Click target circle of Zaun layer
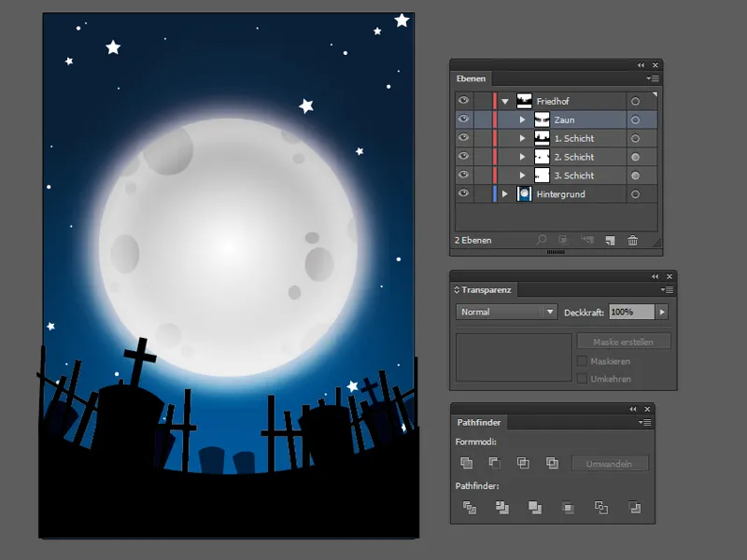 [635, 119]
